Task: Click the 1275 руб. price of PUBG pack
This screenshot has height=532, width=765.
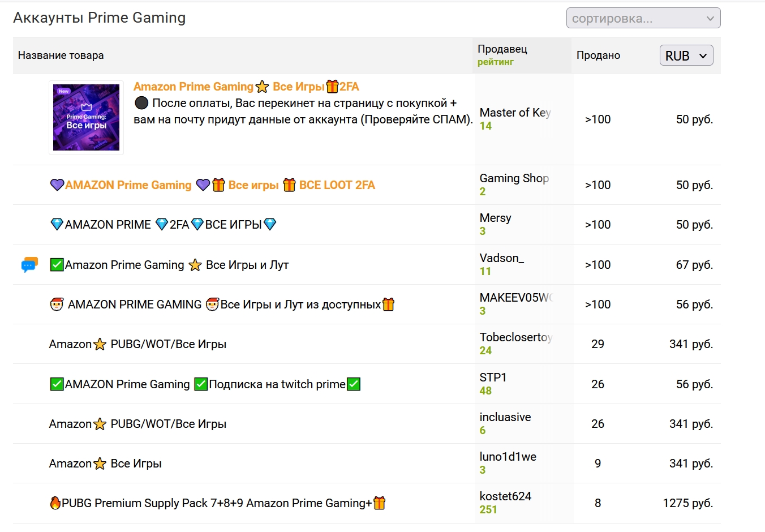Action: click(x=688, y=503)
